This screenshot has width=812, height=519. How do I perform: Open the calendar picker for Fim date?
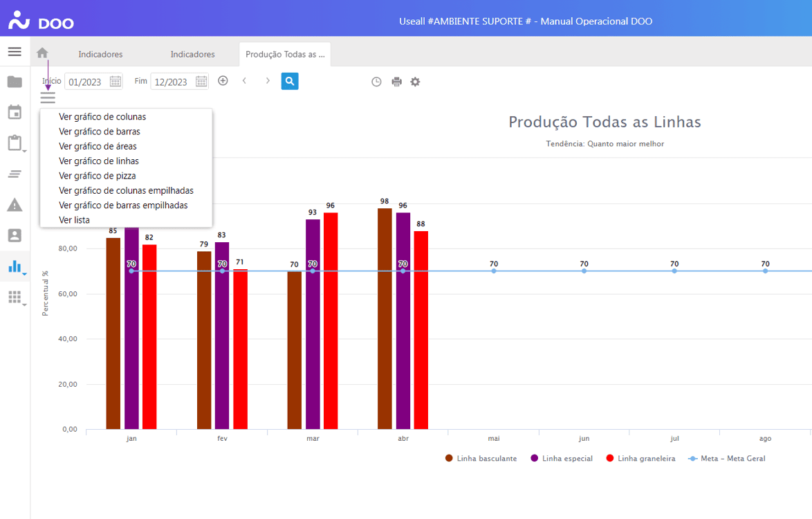[x=201, y=81]
